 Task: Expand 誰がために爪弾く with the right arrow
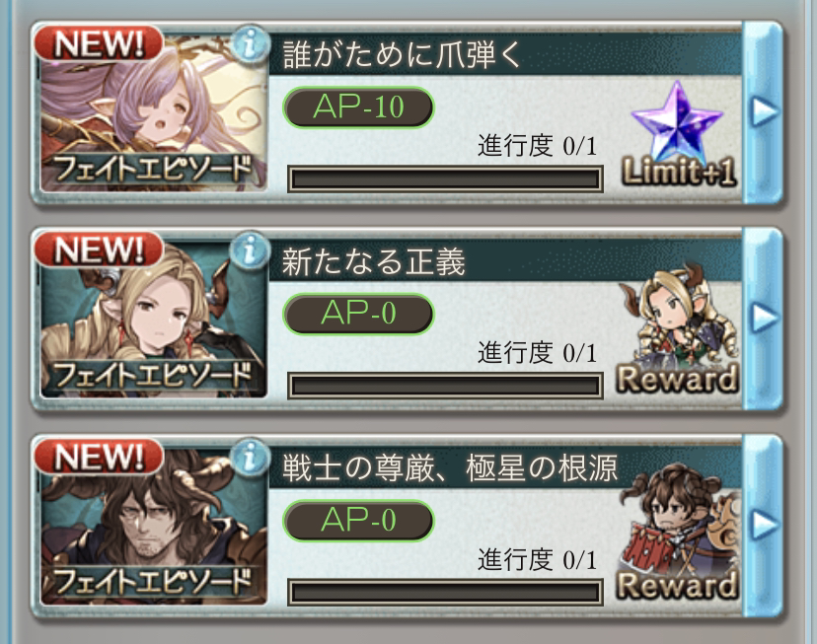(x=764, y=111)
